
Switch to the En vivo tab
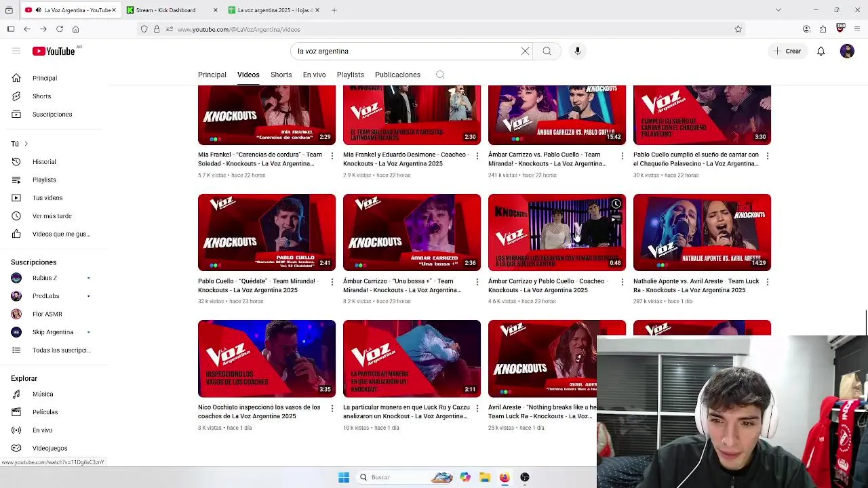coord(314,75)
